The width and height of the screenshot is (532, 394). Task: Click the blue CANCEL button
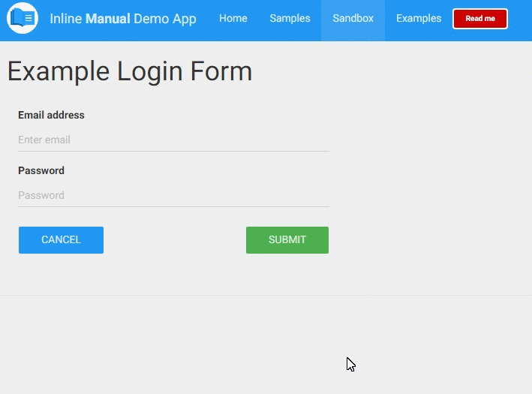(x=61, y=240)
